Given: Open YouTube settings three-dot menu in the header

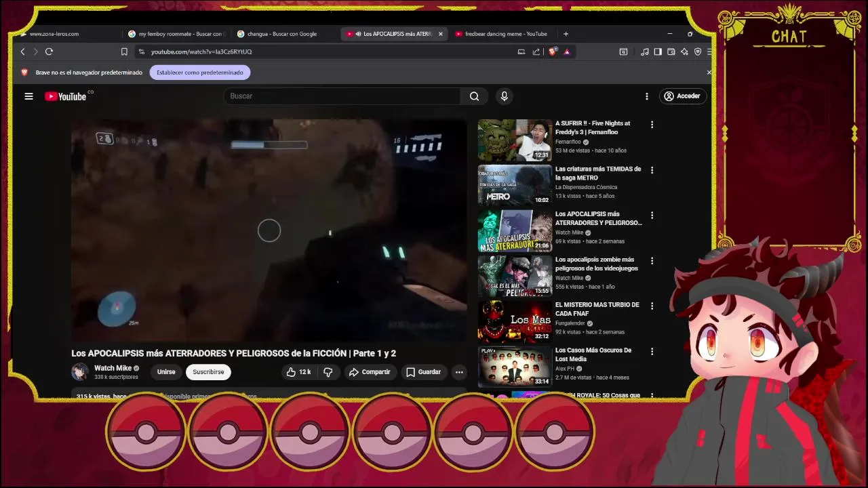Looking at the screenshot, I should point(647,96).
